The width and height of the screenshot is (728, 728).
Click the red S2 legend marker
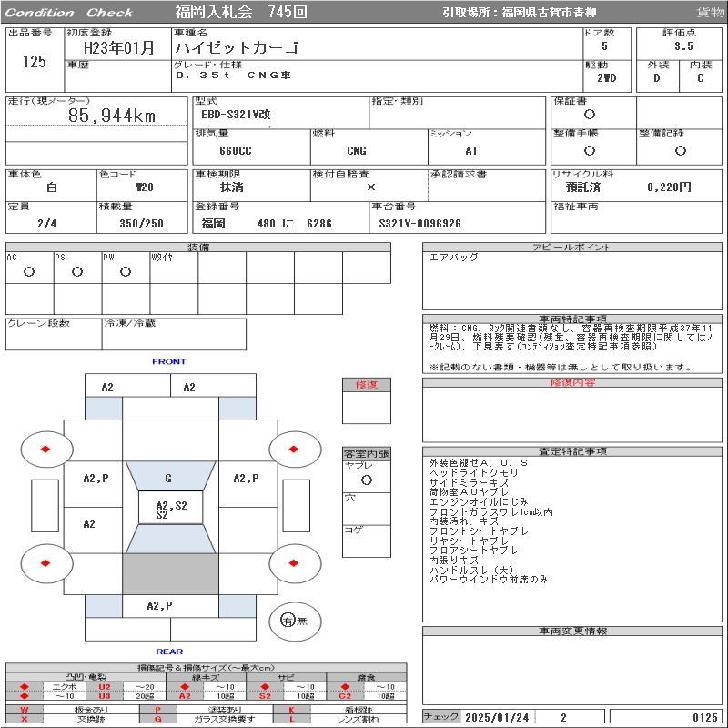[x=265, y=695]
